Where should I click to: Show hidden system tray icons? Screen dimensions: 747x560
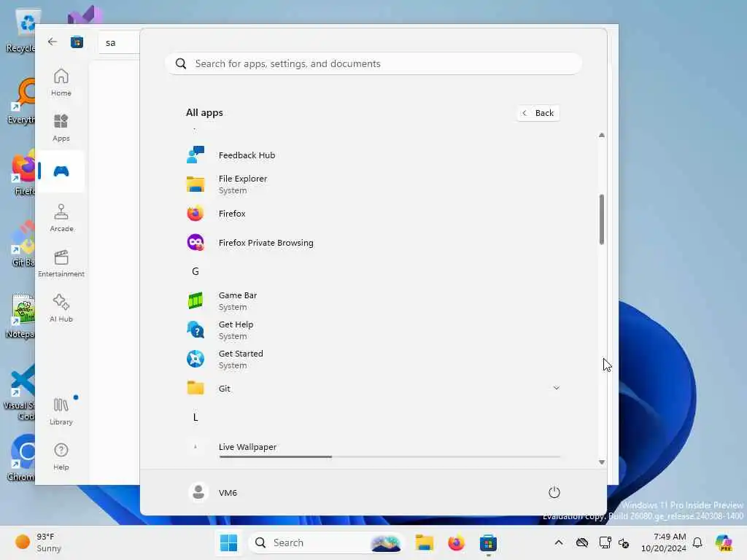559,542
